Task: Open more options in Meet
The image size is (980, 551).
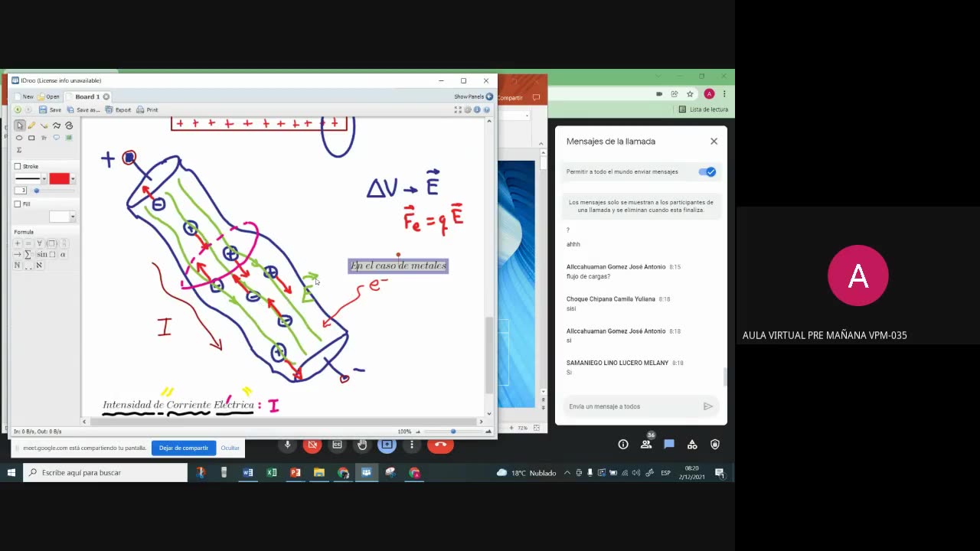Action: tap(412, 445)
